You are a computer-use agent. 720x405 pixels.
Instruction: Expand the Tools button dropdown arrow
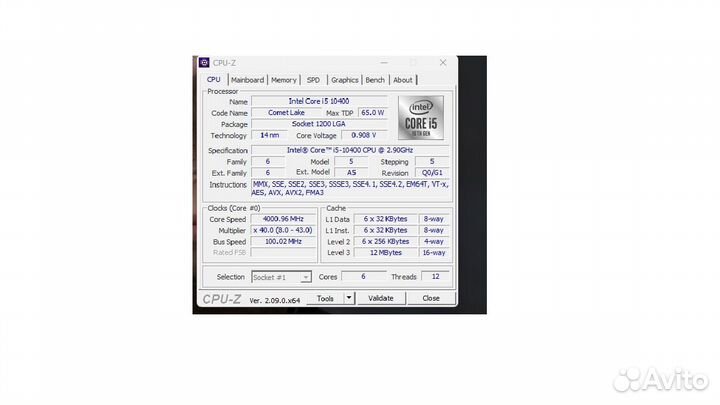(x=349, y=298)
